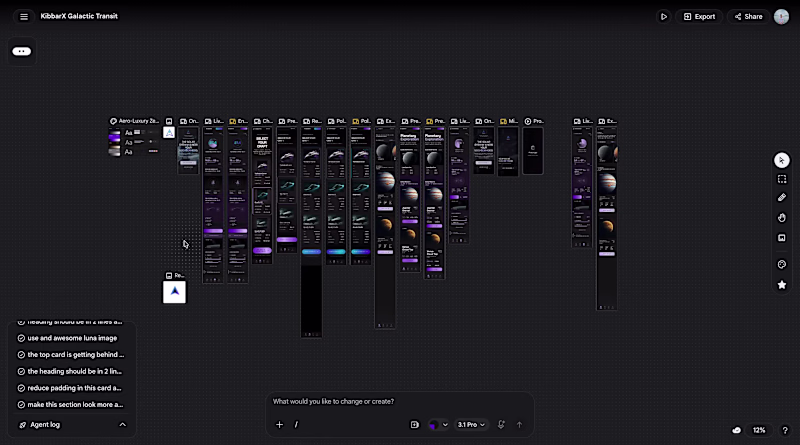Click the star favorites icon
This screenshot has width=800, height=445.
(782, 285)
